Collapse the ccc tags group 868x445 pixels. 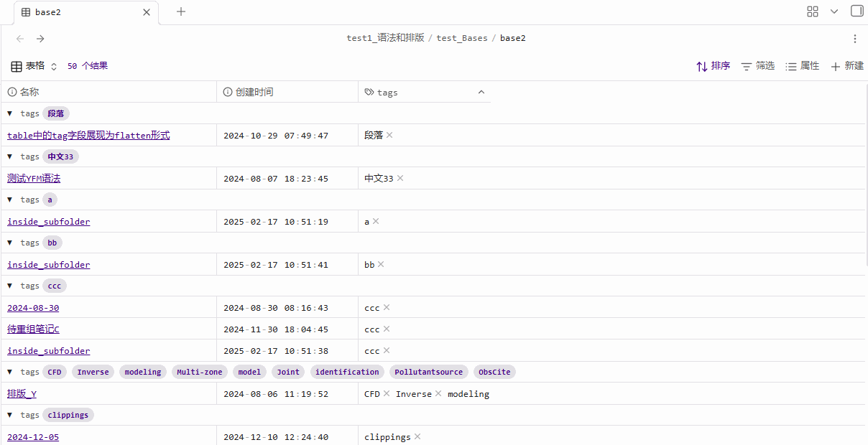click(x=10, y=286)
